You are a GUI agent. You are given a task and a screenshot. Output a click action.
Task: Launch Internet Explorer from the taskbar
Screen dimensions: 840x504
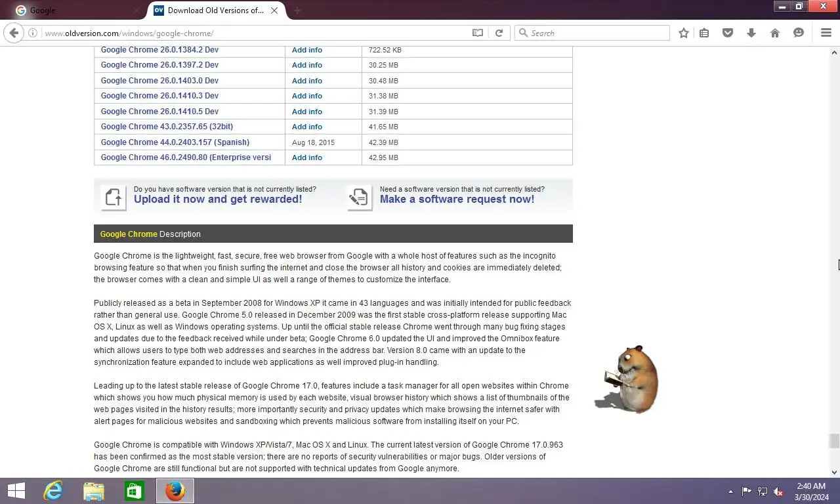(x=53, y=491)
